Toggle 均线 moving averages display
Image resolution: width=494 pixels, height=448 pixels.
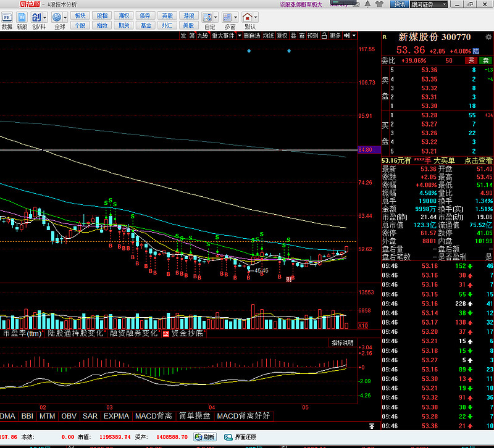[268, 36]
